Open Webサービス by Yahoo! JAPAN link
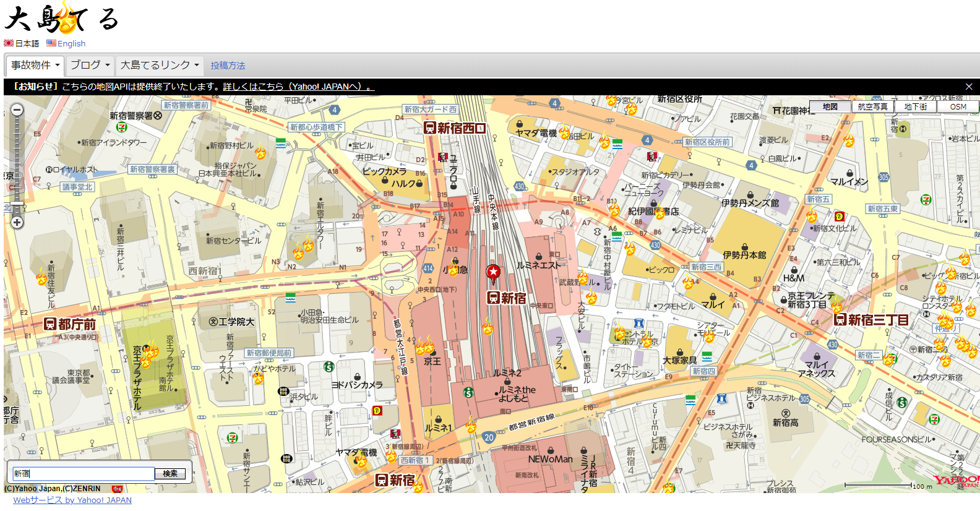 [72, 500]
